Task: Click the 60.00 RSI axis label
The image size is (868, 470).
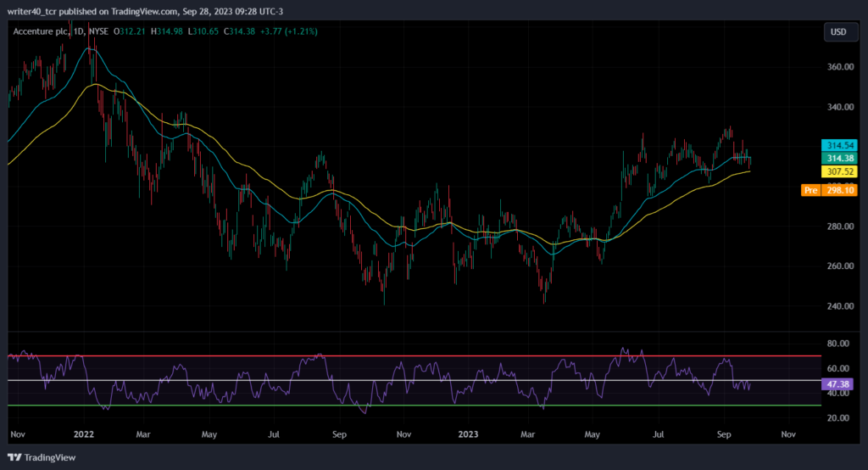Action: coord(838,368)
